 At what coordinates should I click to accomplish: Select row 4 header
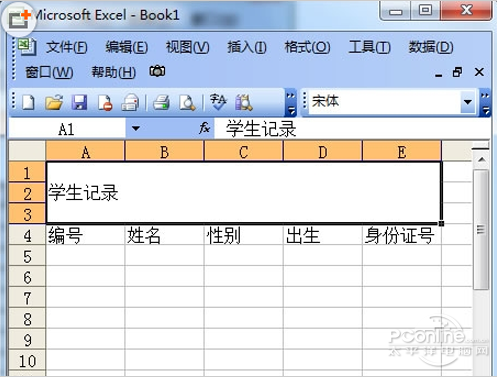click(27, 235)
